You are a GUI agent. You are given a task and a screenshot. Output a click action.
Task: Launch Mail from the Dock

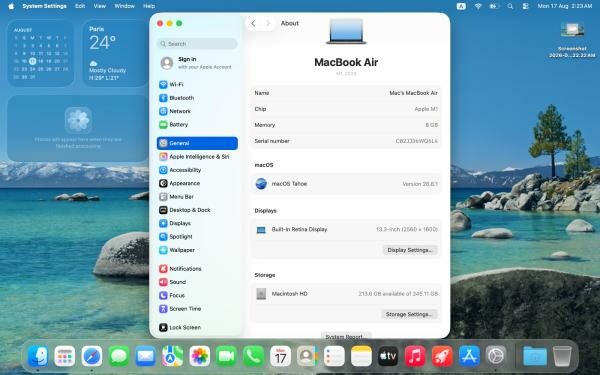[x=146, y=356]
